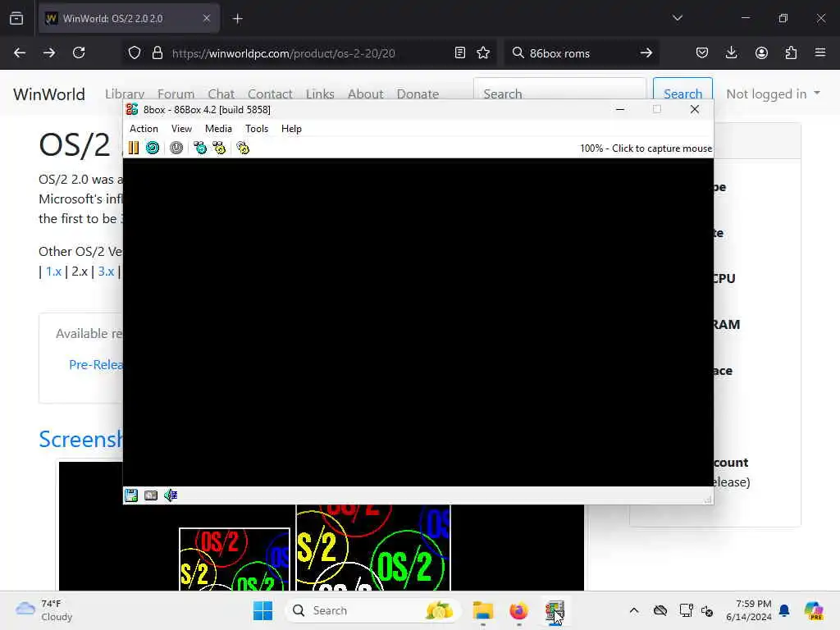The height and width of the screenshot is (630, 840).
Task: Open the taskbar clock at 7:59 PM
Action: click(748, 610)
